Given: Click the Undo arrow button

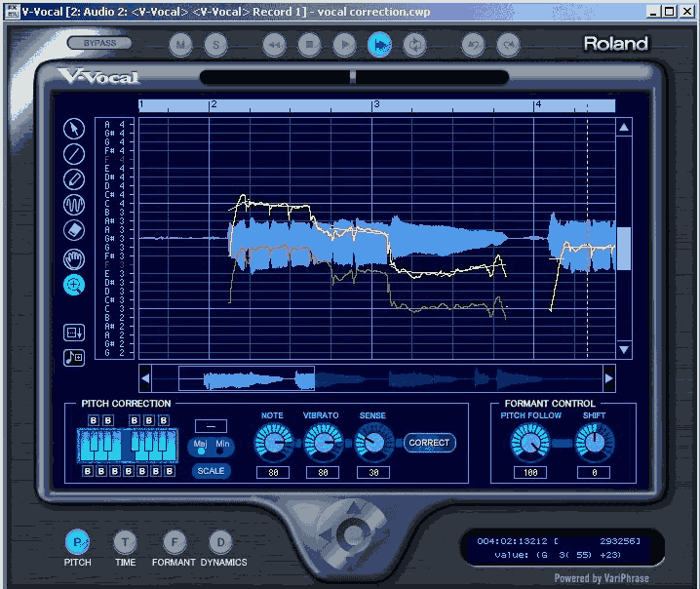Looking at the screenshot, I should coord(473,45).
